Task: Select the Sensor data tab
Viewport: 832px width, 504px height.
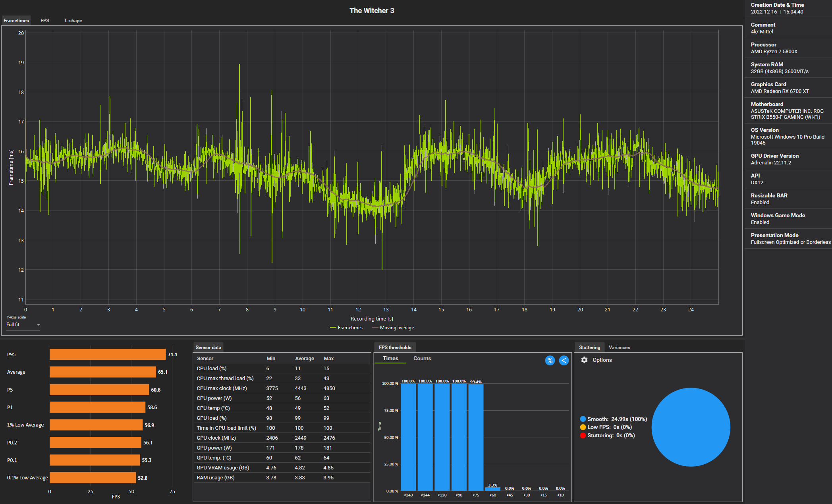Action: pyautogui.click(x=208, y=348)
